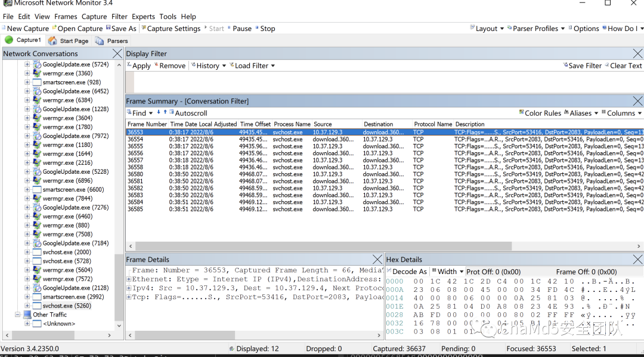This screenshot has height=357, width=644.
Task: Open the Find dropdown in Frame Summary
Action: 140,113
